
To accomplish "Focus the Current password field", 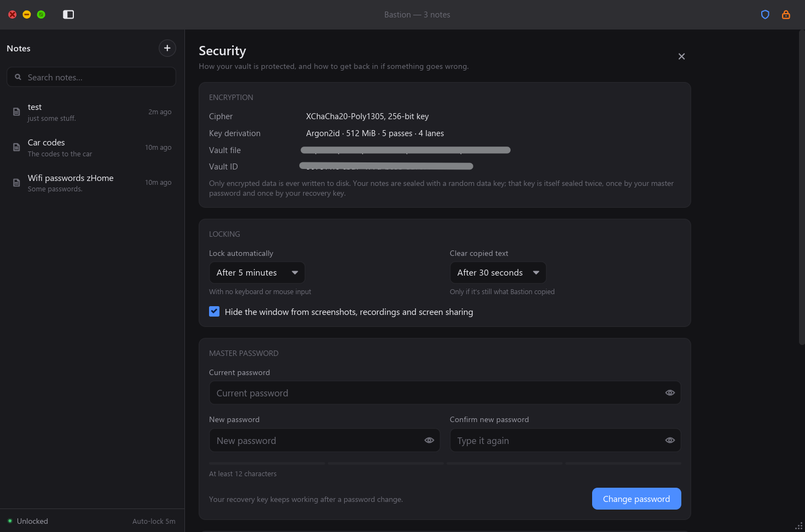I will [x=445, y=393].
